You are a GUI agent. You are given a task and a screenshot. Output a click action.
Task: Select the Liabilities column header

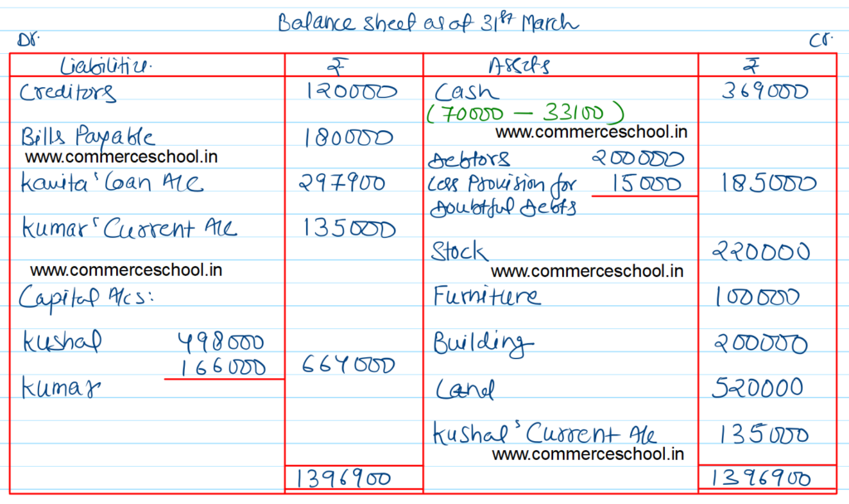click(107, 65)
